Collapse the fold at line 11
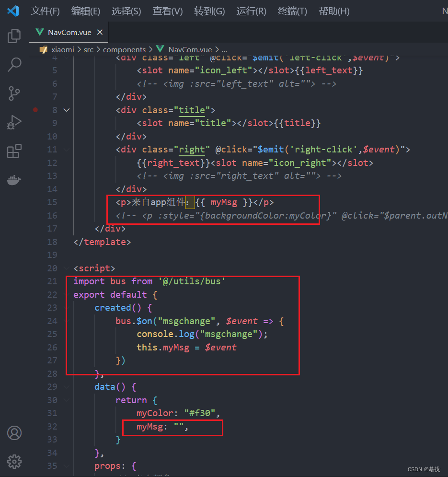 point(67,150)
